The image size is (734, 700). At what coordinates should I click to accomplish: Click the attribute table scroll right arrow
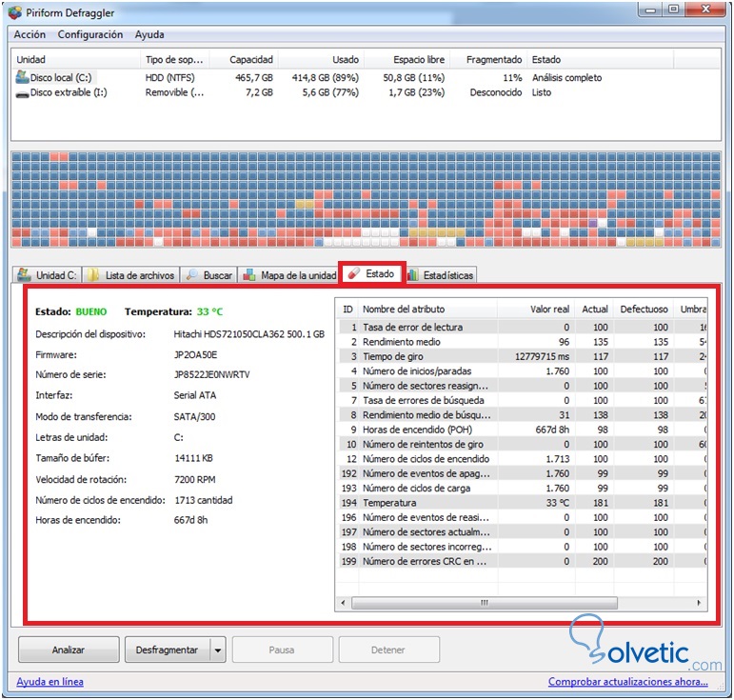[x=699, y=603]
